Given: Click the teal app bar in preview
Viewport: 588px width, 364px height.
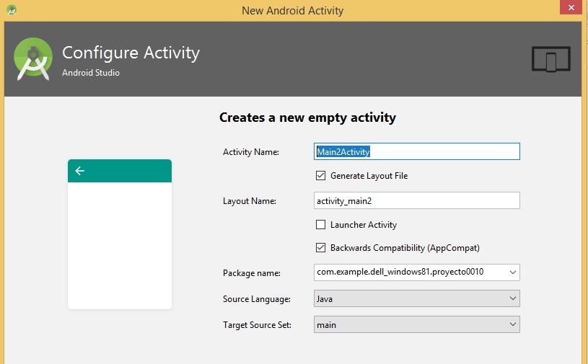Looking at the screenshot, I should click(x=119, y=171).
